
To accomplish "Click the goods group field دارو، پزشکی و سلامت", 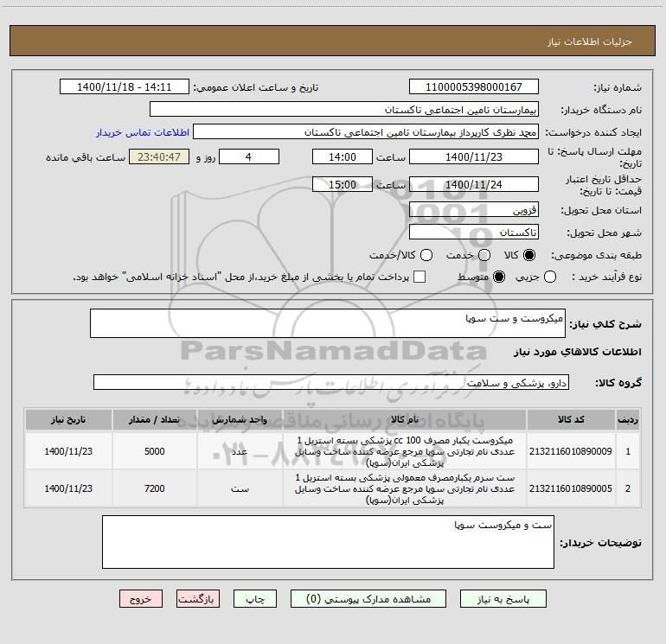I will pos(331,382).
